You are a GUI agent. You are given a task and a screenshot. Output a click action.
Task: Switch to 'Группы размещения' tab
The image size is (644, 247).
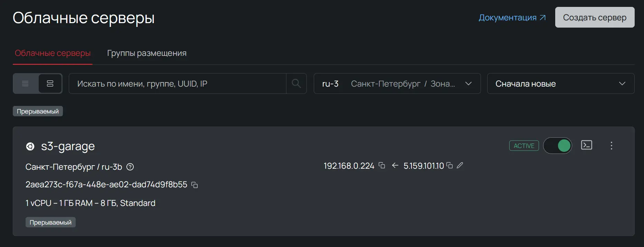(x=146, y=53)
